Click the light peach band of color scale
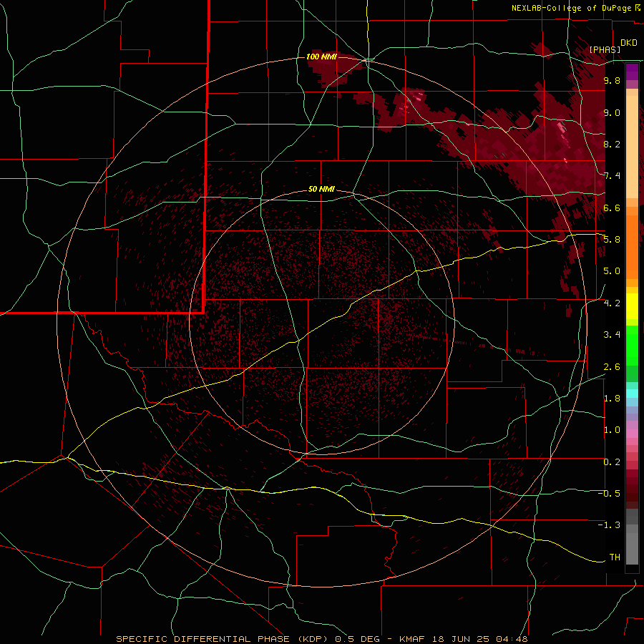 click(632, 147)
